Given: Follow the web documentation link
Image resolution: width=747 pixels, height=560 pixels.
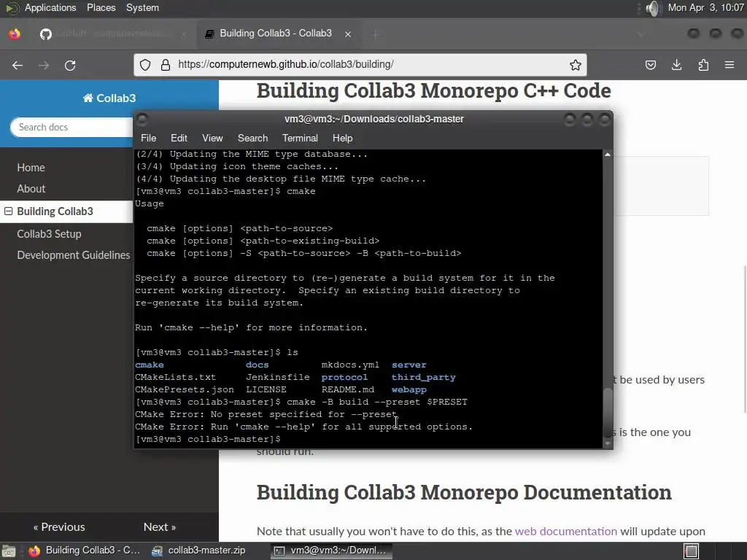Looking at the screenshot, I should [x=565, y=531].
